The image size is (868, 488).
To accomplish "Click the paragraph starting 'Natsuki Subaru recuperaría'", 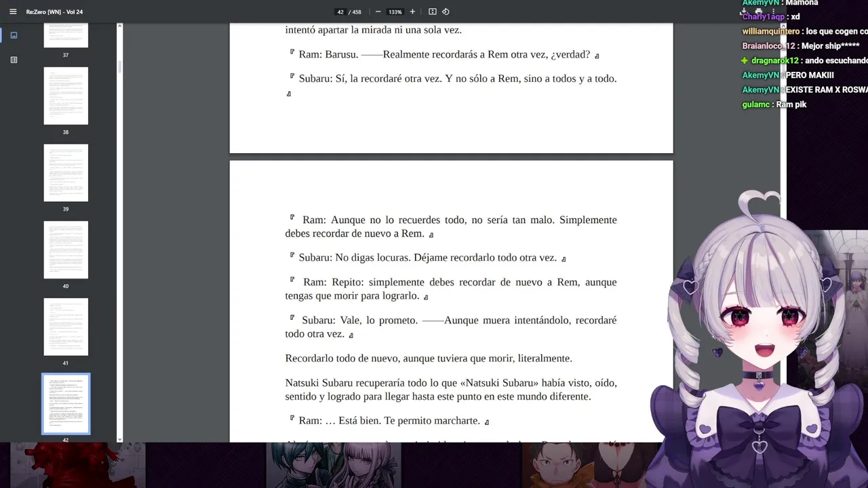I will pyautogui.click(x=451, y=389).
